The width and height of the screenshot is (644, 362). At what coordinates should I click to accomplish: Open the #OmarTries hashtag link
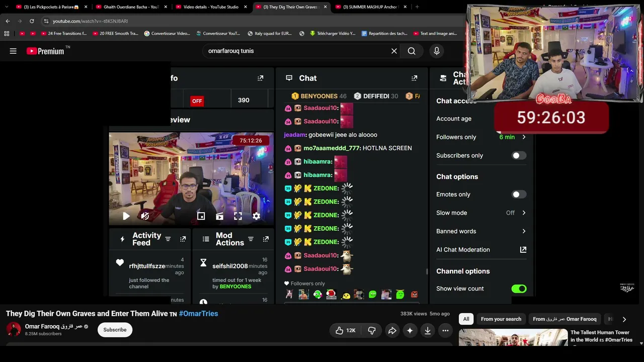click(198, 314)
